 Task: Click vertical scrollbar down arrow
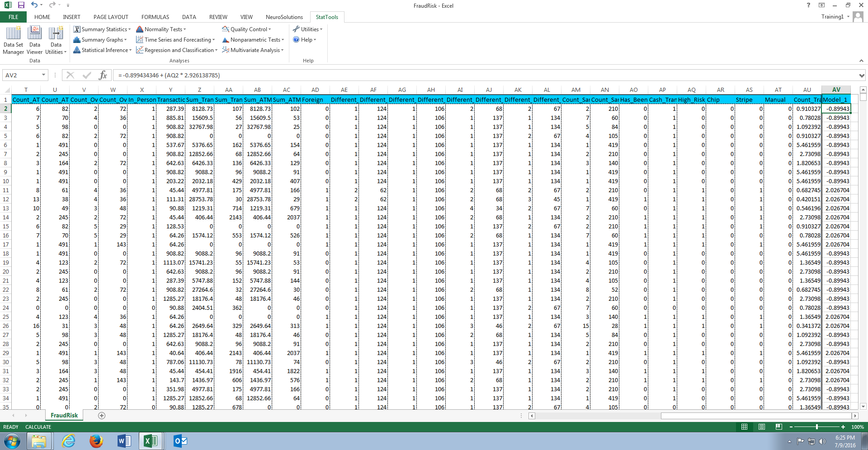863,406
